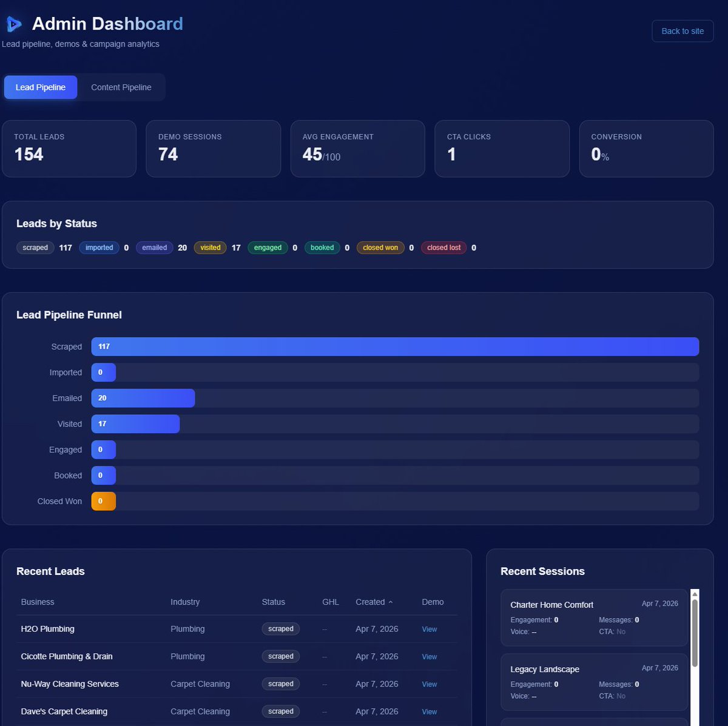
Task: Sort by GHL column header
Action: (331, 602)
